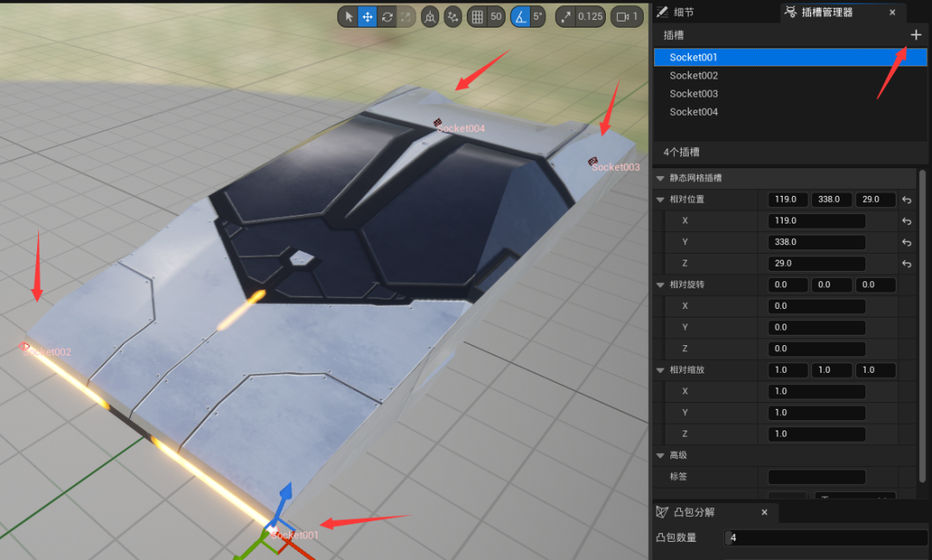Select Socket004 marker in viewport

point(438,123)
